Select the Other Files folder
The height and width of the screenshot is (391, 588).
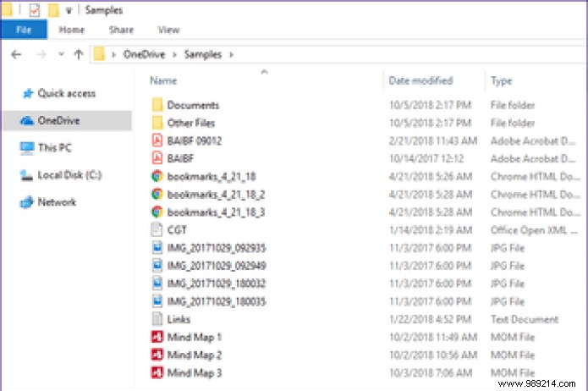(191, 123)
